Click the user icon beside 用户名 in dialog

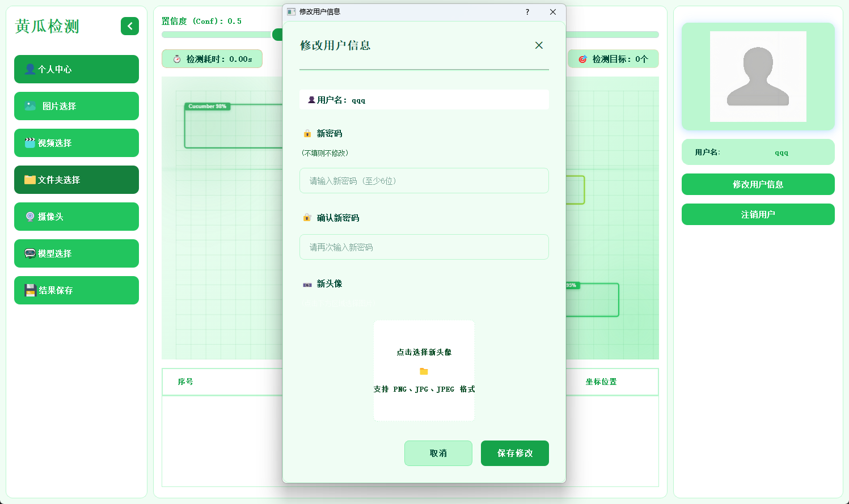(311, 100)
